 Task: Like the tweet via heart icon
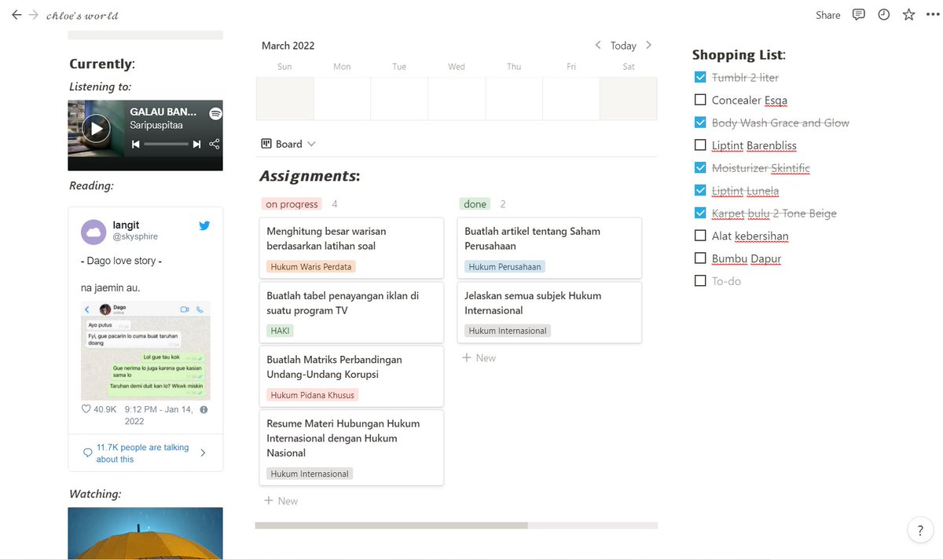(86, 410)
